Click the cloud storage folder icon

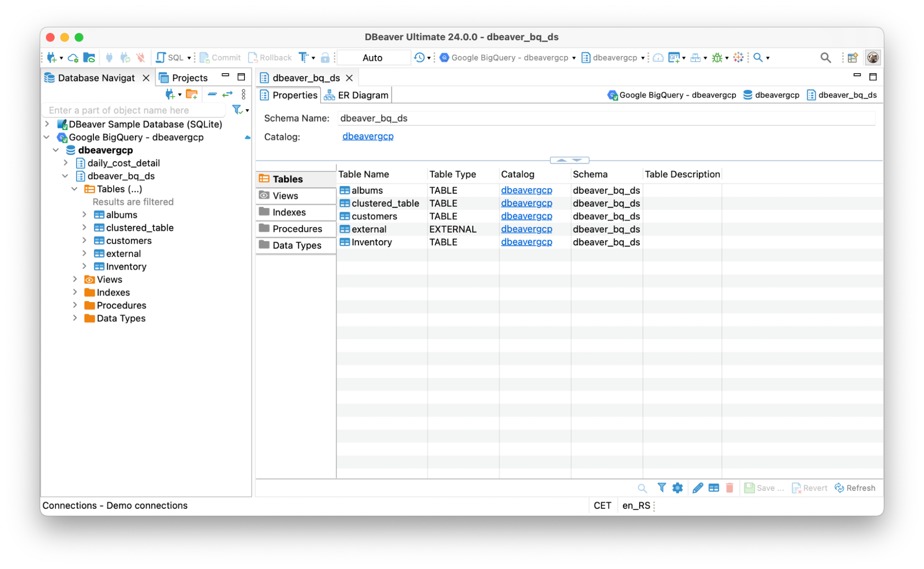[x=89, y=57]
